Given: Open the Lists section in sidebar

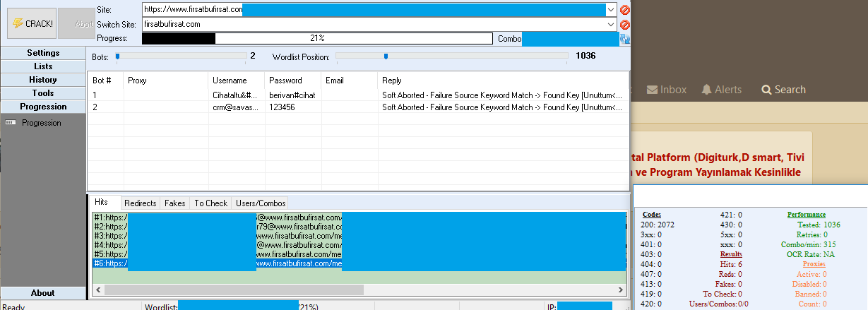Looking at the screenshot, I should (x=43, y=66).
